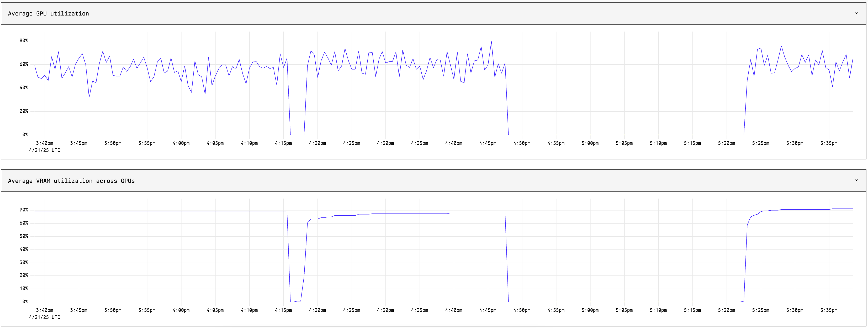Click the 30% label on VRAM utilization axis
Viewport: 868px width, 328px height.
point(24,262)
